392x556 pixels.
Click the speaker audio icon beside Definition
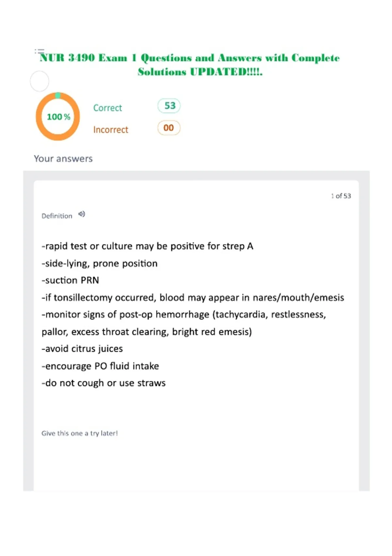(x=82, y=214)
